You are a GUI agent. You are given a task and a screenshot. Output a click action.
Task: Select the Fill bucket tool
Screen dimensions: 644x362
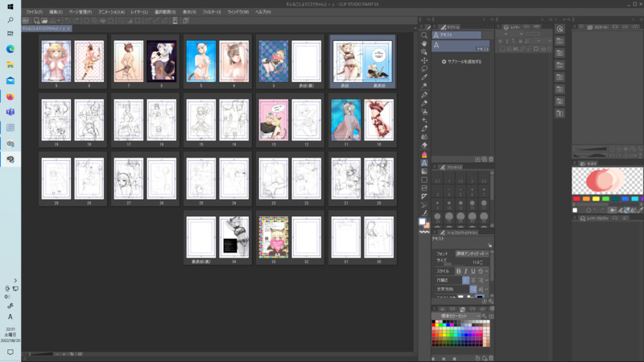(x=424, y=154)
